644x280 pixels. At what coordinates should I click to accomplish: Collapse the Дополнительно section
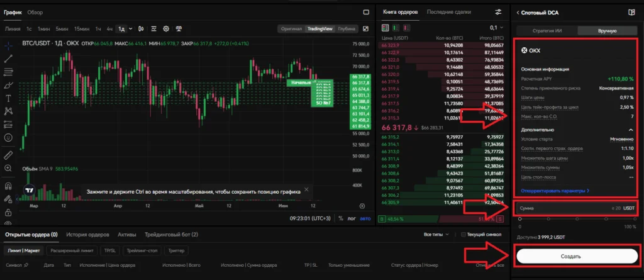pyautogui.click(x=631, y=130)
